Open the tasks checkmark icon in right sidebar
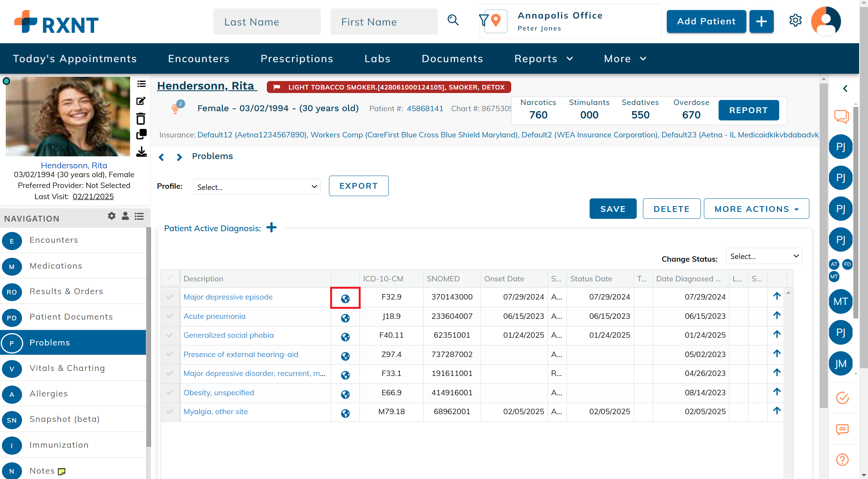 842,398
